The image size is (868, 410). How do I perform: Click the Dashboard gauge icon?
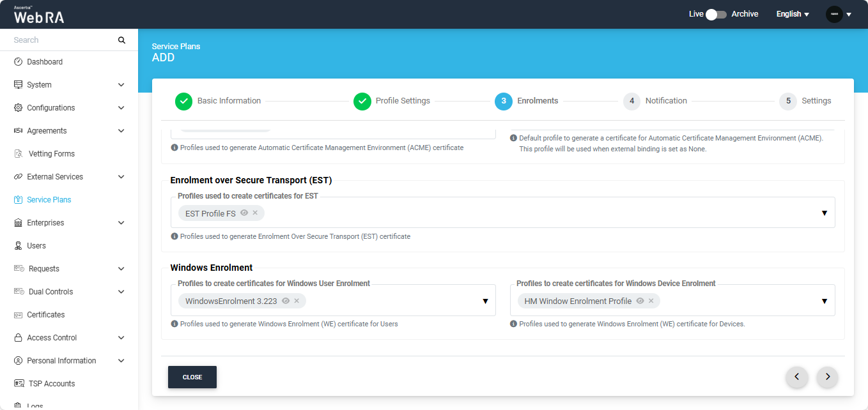18,62
